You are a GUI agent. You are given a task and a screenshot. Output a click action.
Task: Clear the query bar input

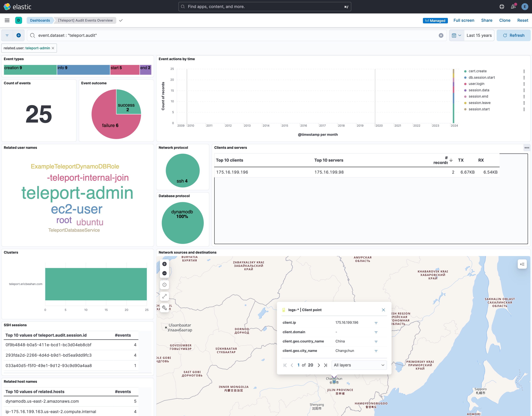441,36
